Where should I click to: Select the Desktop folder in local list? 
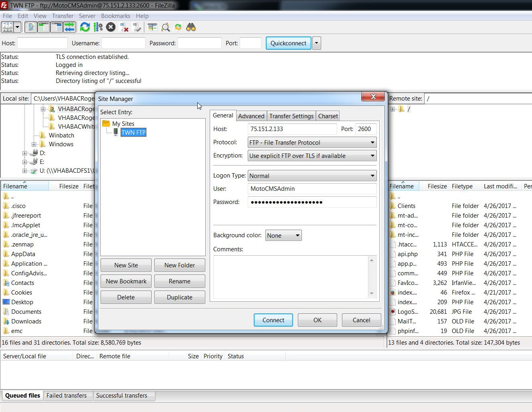(x=22, y=302)
